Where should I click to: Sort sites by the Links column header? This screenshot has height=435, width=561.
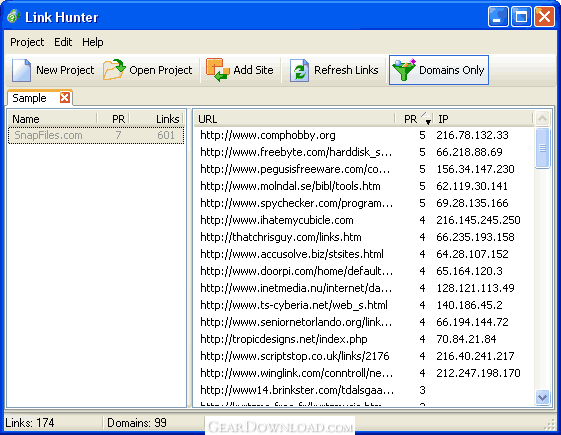point(156,119)
